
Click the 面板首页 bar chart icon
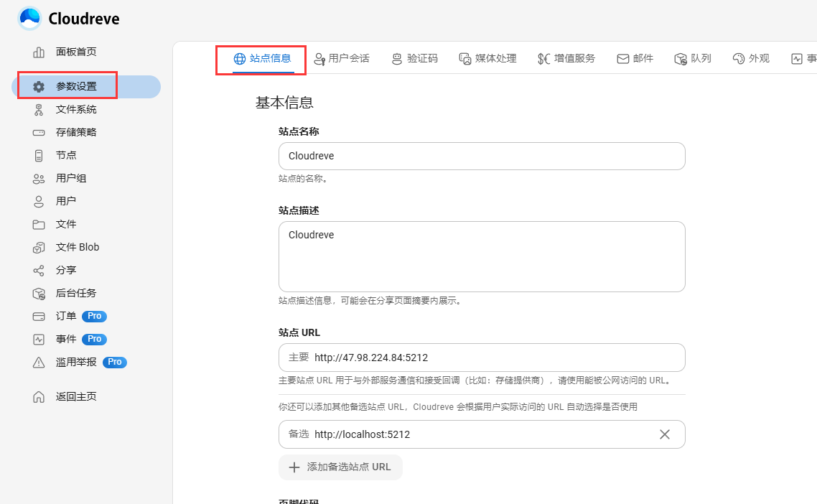coord(39,52)
